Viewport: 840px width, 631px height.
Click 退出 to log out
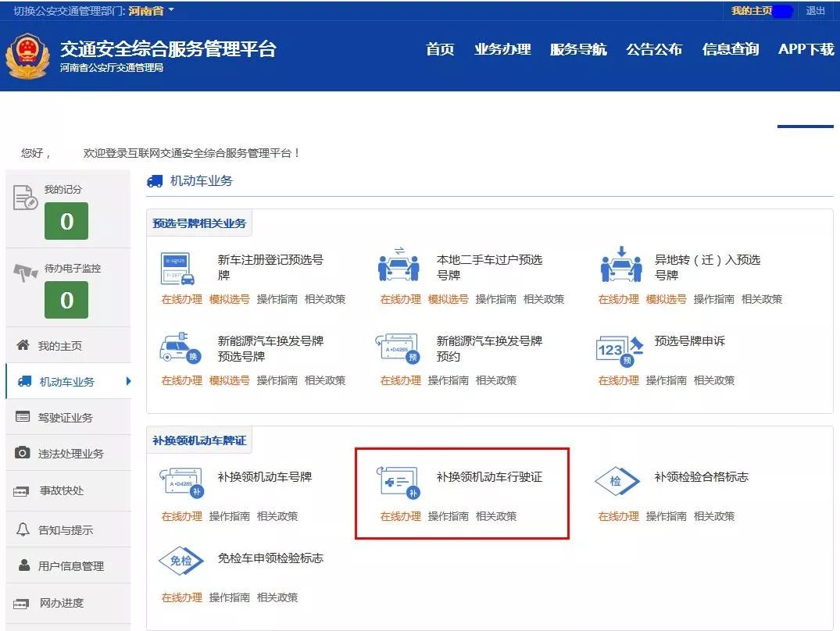click(815, 11)
